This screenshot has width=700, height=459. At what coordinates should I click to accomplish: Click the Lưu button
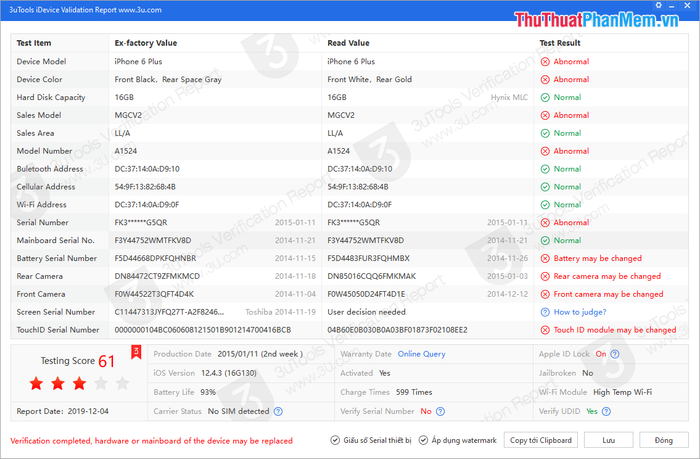(608, 440)
